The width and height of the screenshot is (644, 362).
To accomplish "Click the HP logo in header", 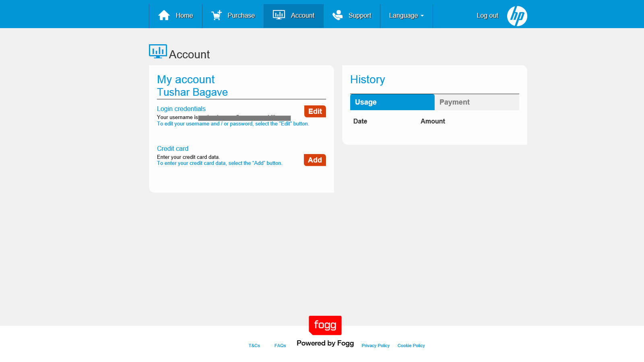I will pos(517,16).
